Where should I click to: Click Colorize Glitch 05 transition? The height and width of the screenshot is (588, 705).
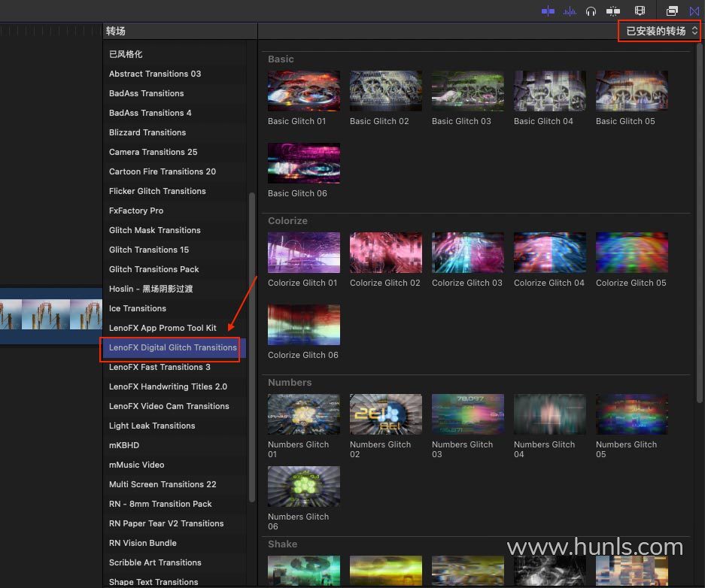(631, 253)
